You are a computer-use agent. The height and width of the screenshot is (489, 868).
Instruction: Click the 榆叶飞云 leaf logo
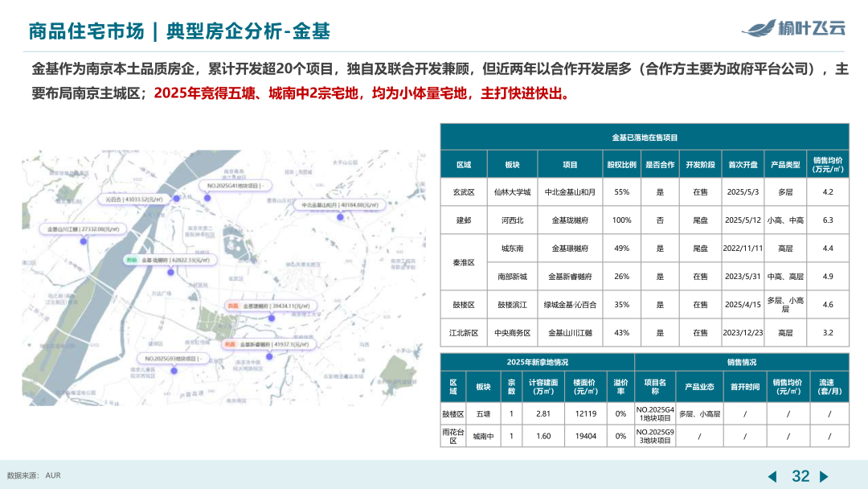point(793,27)
